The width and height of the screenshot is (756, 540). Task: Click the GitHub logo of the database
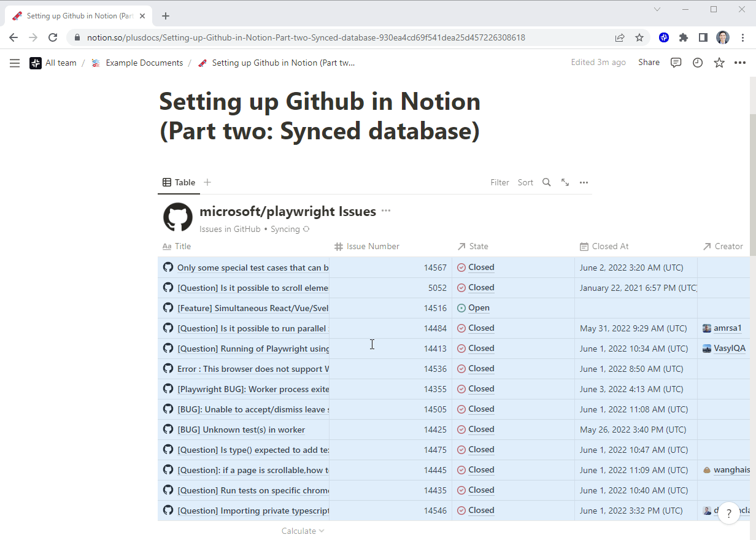[178, 217]
